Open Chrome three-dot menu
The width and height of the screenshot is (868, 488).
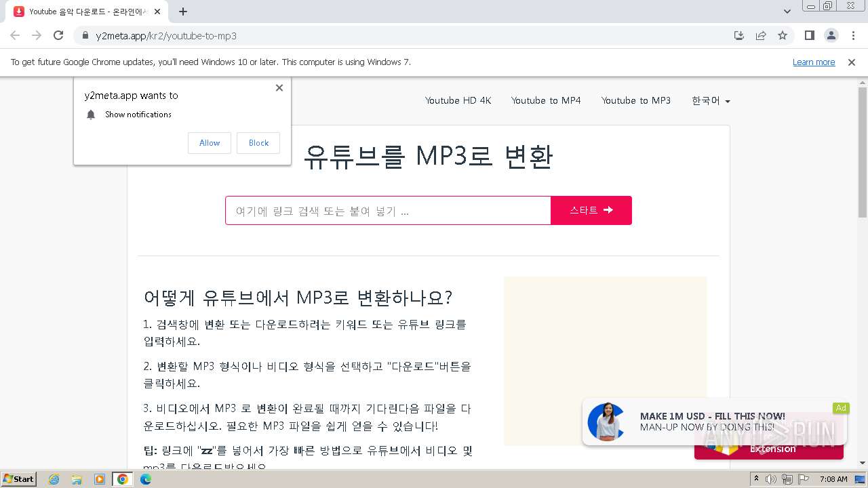[853, 35]
